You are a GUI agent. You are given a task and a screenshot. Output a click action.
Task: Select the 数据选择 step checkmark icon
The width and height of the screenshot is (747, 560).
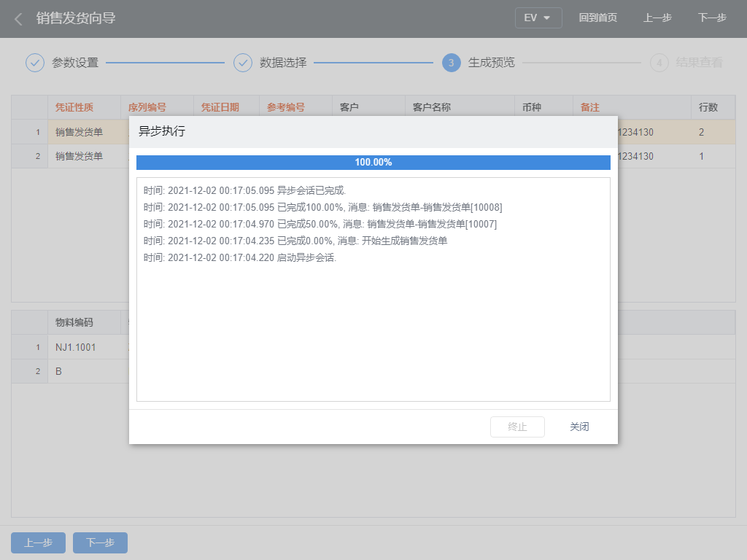(x=243, y=63)
